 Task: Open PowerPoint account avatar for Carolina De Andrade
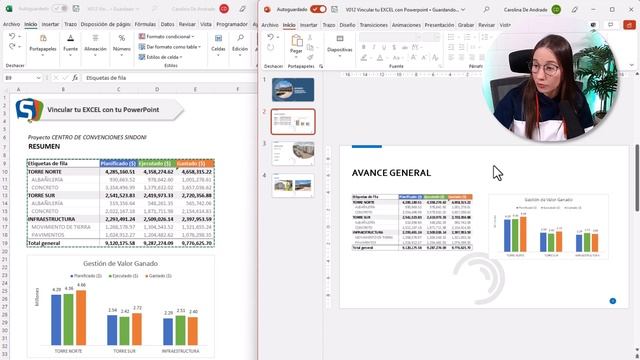pyautogui.click(x=556, y=9)
